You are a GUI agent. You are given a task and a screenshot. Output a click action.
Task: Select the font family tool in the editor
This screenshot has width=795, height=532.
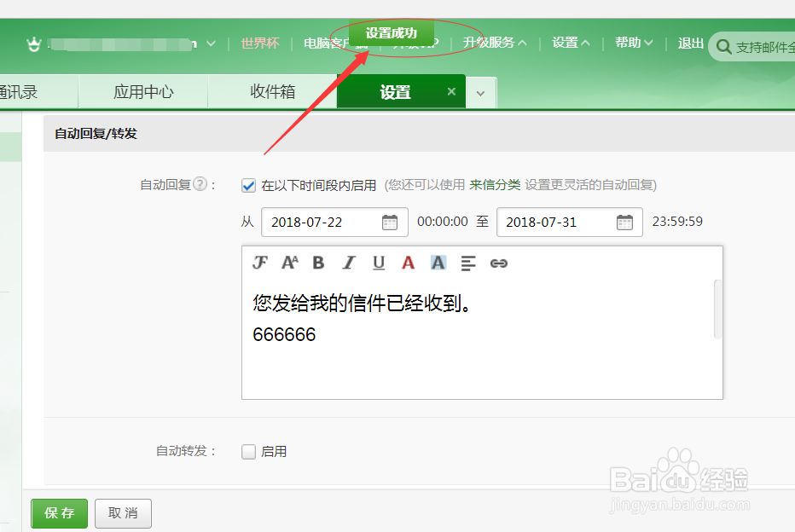click(260, 263)
